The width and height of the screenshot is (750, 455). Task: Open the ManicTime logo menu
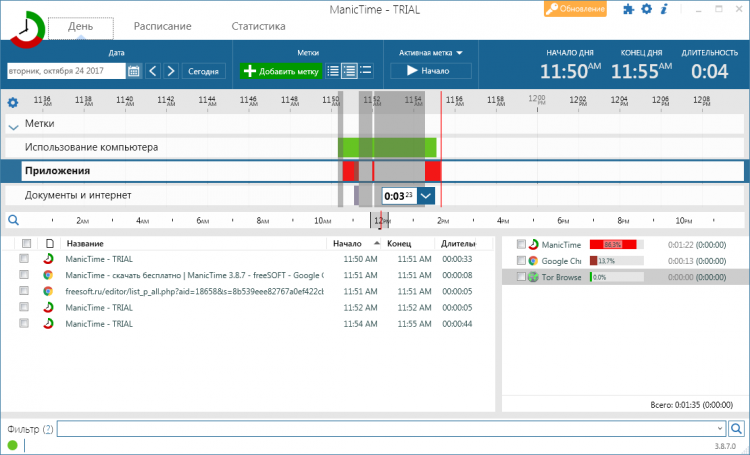(x=27, y=30)
